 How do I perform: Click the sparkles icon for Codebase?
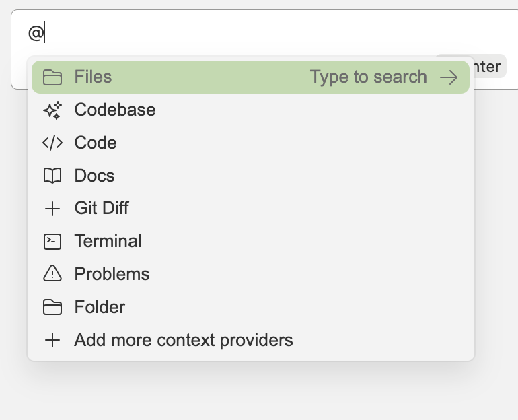click(x=52, y=110)
